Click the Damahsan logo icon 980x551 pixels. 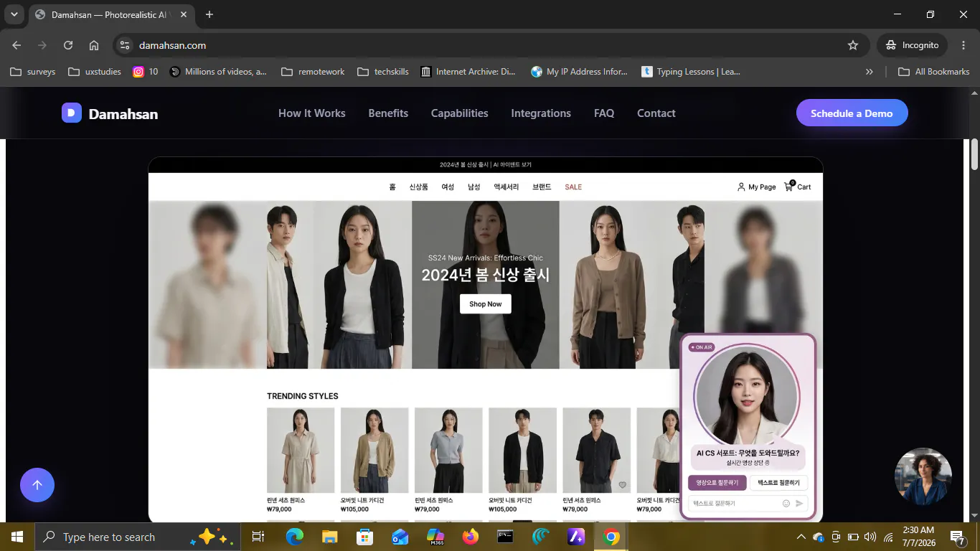coord(72,113)
